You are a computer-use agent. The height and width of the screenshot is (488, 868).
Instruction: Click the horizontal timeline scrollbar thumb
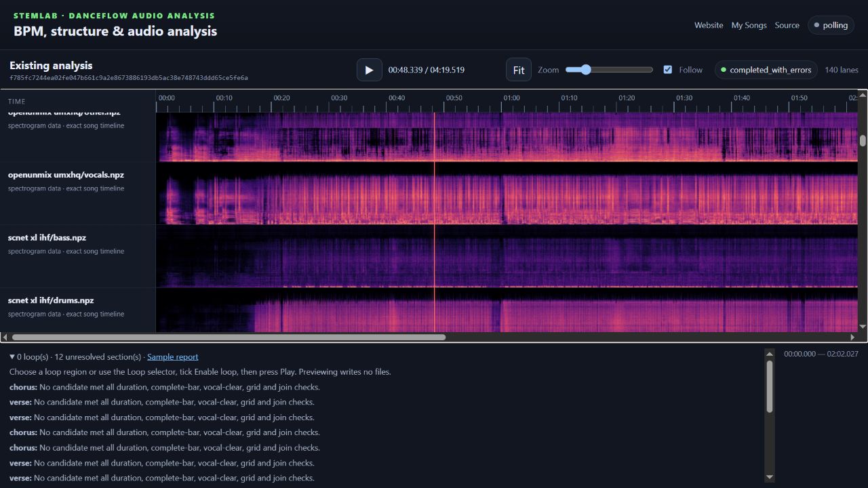229,337
